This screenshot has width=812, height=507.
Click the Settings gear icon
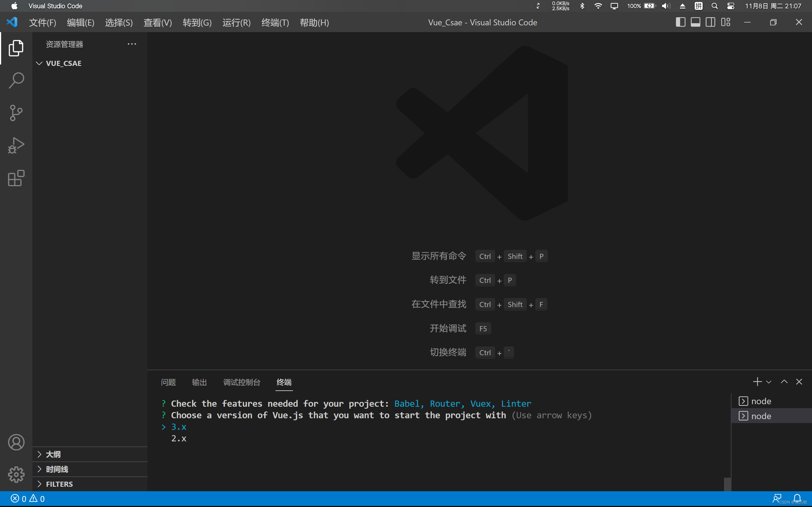tap(16, 475)
